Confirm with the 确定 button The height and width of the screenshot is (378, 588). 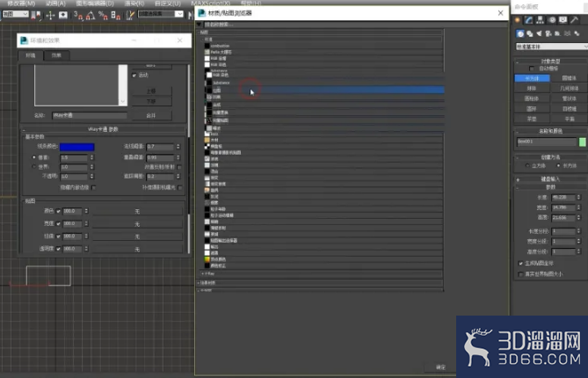(x=440, y=367)
